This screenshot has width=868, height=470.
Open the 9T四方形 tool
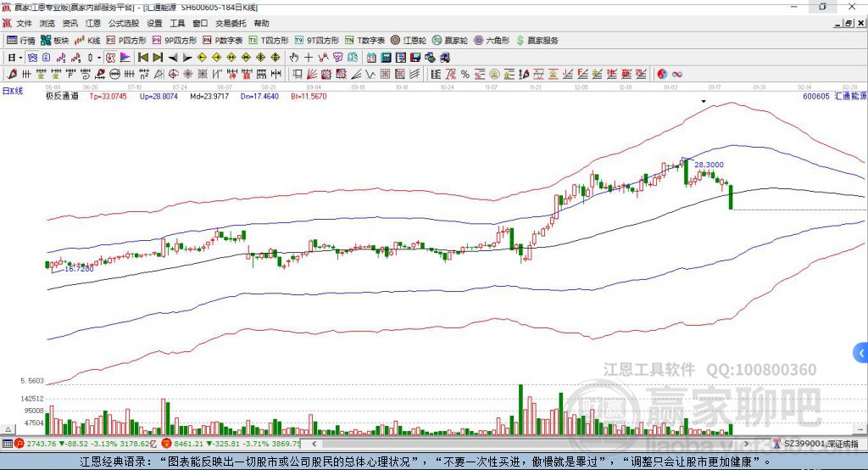317,41
